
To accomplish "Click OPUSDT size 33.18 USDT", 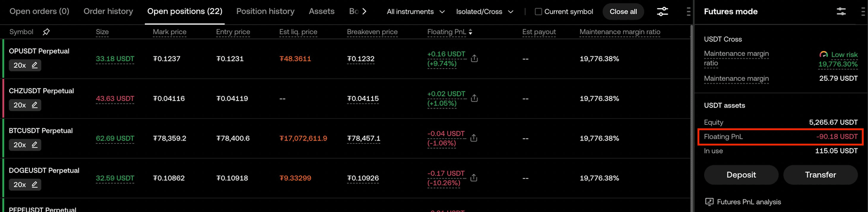I will [x=115, y=59].
